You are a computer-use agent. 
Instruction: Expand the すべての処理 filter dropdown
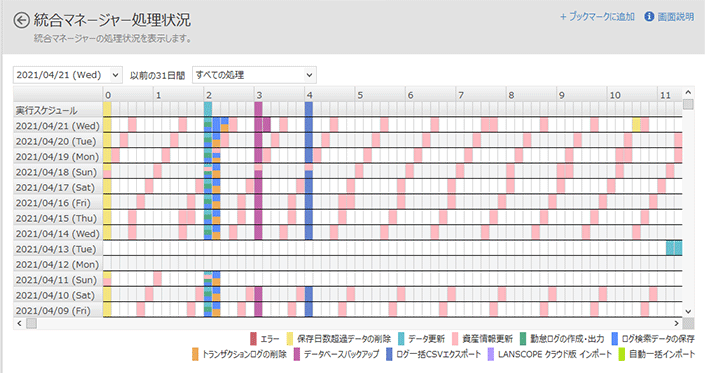[254, 75]
